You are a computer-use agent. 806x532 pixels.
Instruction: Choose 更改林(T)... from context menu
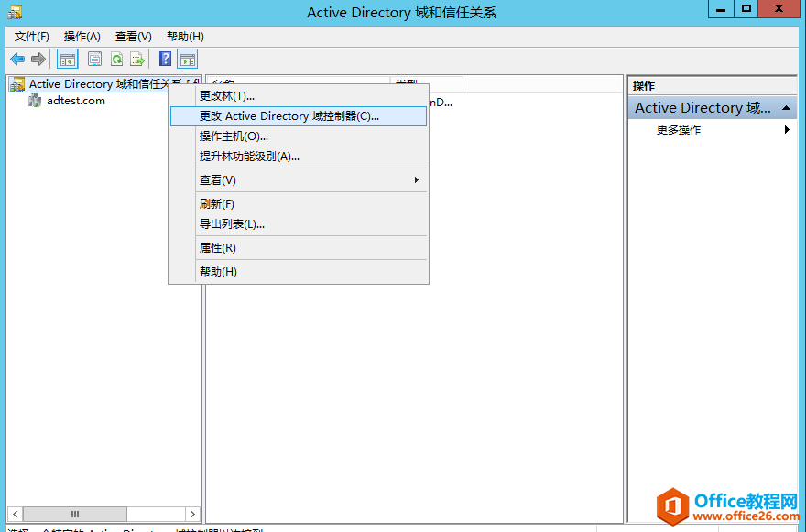point(299,96)
